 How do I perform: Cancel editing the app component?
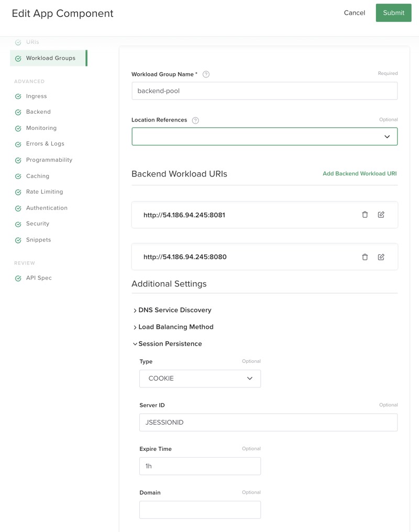(x=355, y=13)
